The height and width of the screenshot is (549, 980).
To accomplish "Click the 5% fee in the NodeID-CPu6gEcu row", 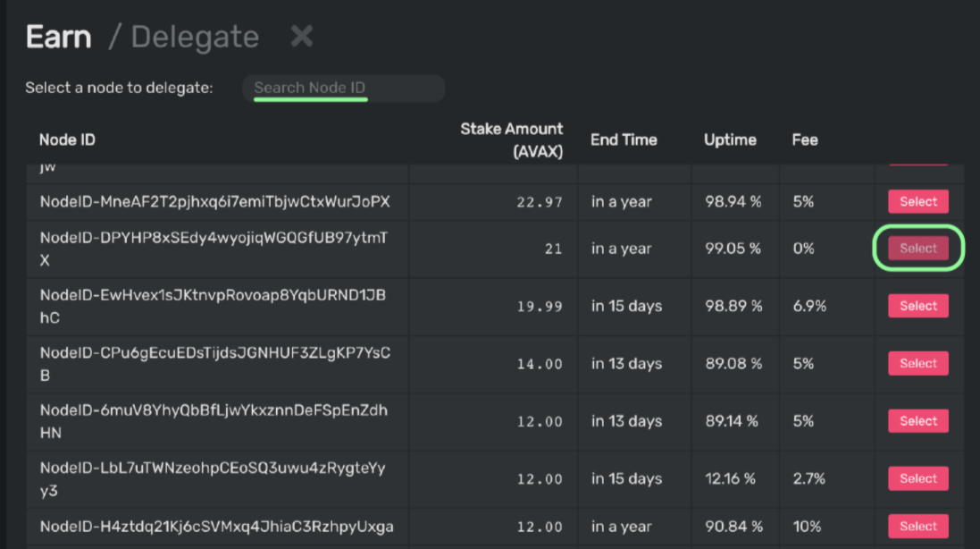I will click(803, 364).
